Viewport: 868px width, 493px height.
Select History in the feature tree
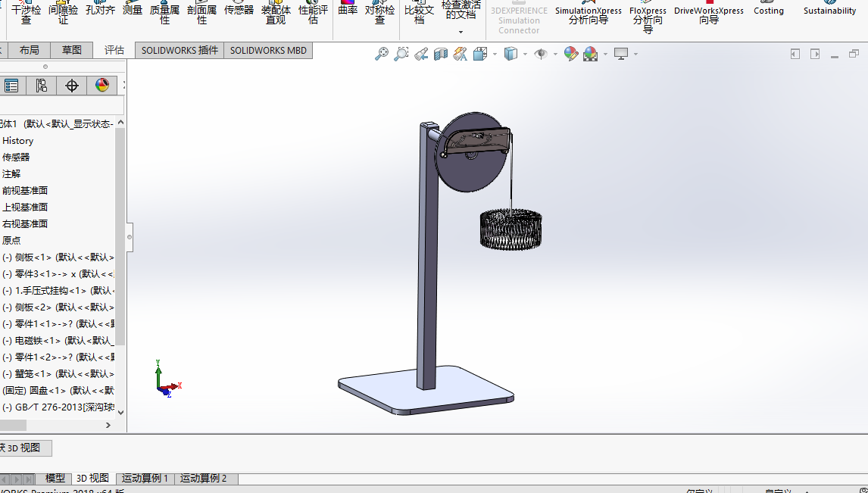point(17,141)
